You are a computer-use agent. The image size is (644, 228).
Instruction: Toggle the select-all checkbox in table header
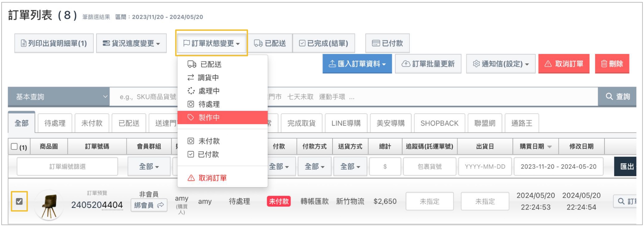point(14,146)
